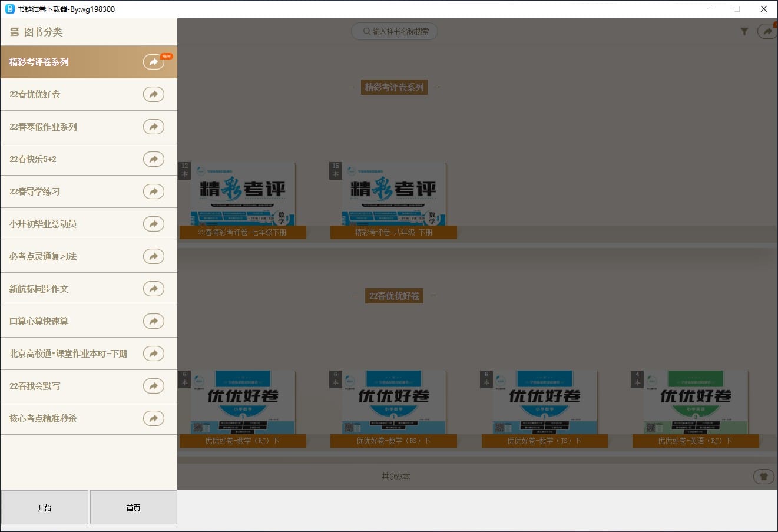Open the 22春优优好卷 category
Image resolution: width=778 pixels, height=532 pixels.
[89, 94]
